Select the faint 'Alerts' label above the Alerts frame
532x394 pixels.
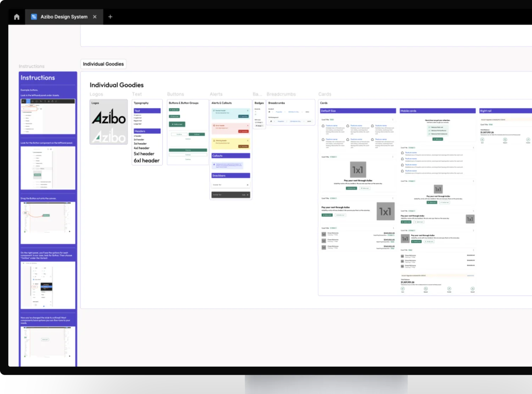pos(216,94)
